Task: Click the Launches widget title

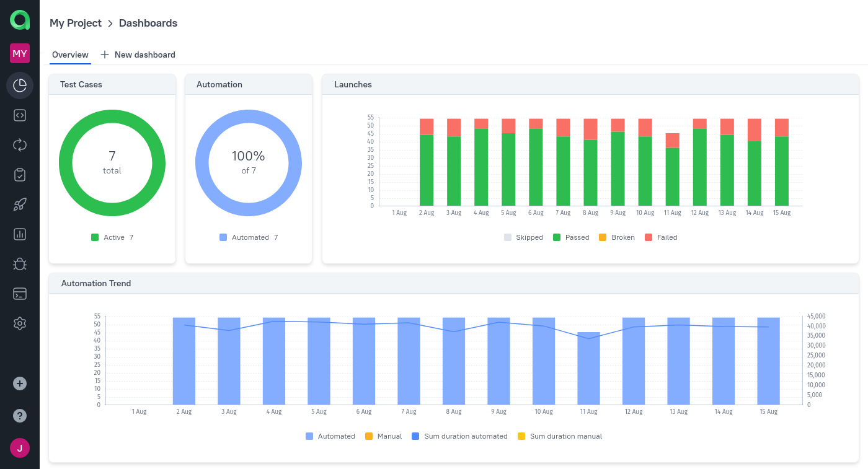Action: coord(353,84)
